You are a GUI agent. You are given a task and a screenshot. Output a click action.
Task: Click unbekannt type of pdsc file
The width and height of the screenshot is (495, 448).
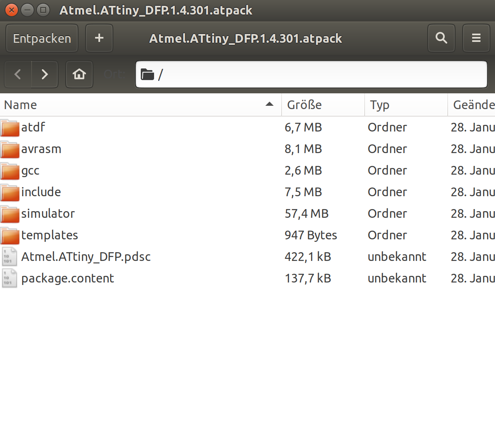(397, 257)
